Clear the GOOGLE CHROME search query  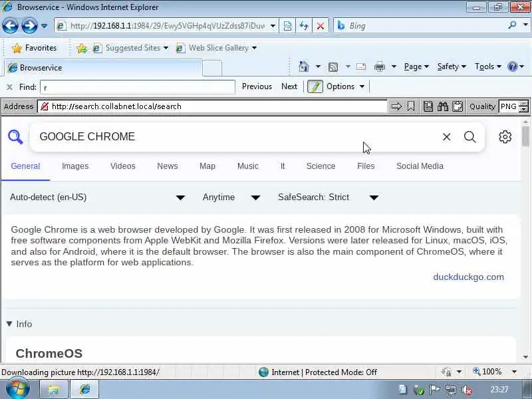click(446, 137)
